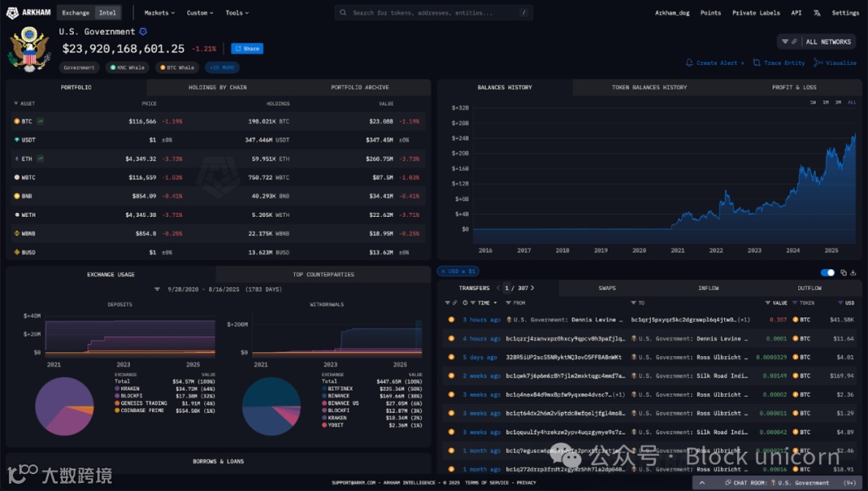
Task: Open the TIME column sort dropdown
Action: 495,303
